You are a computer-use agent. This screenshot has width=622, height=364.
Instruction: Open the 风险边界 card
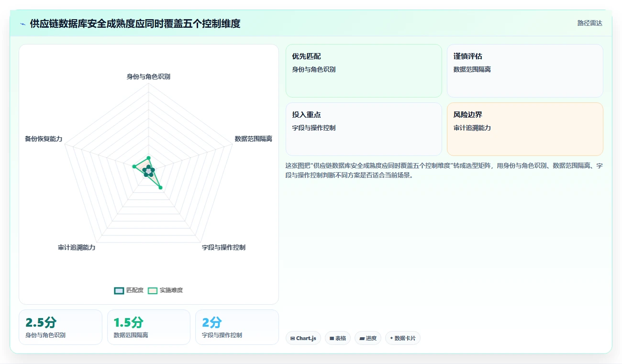[525, 129]
